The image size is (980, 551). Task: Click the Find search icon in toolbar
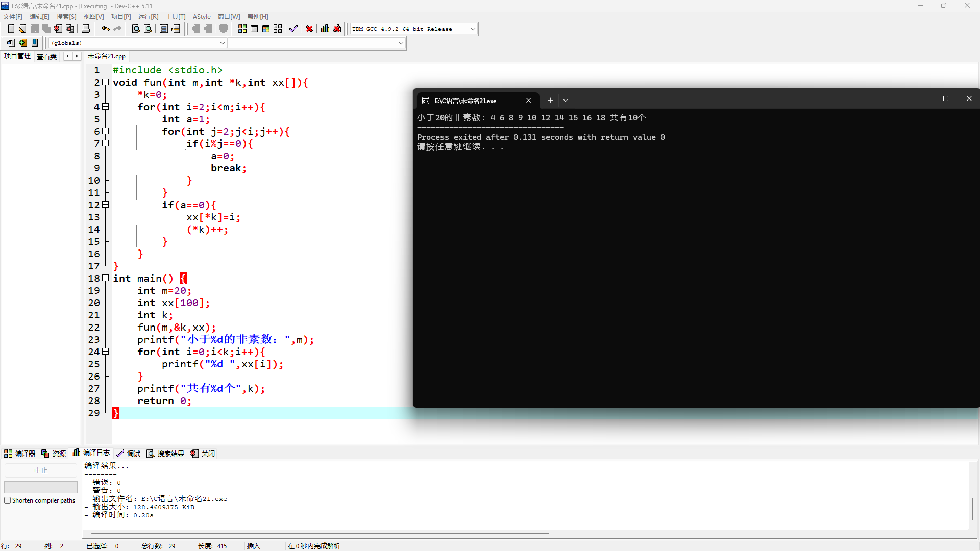136,29
